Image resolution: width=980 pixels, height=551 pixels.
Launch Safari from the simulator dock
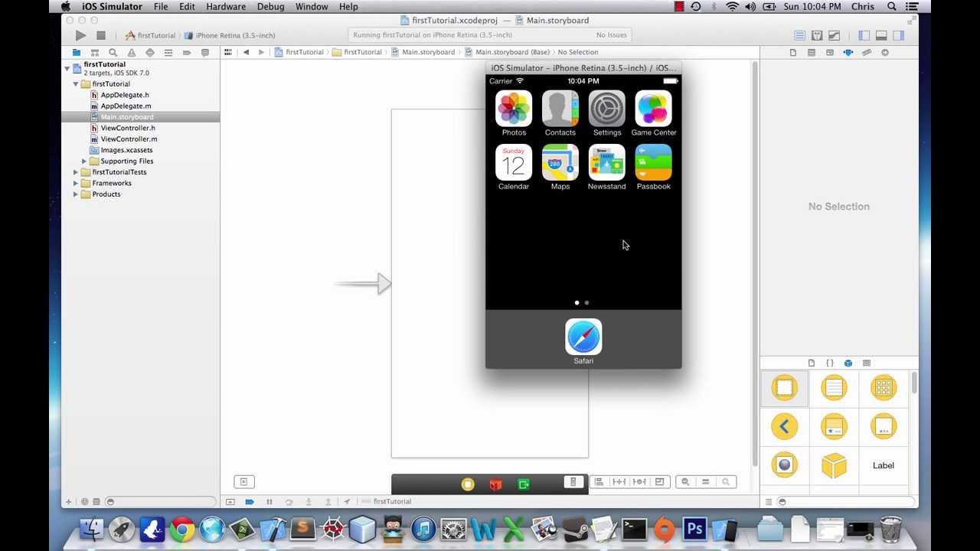coord(583,337)
